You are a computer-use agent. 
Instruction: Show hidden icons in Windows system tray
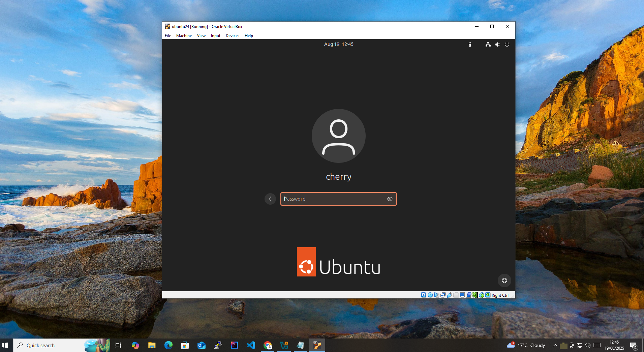pyautogui.click(x=555, y=345)
